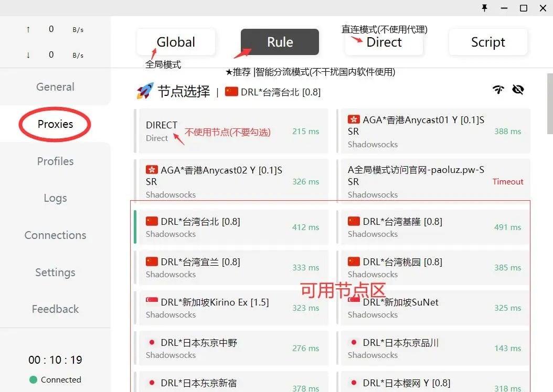
Task: Toggle the eye icon to show proxy details
Action: (x=518, y=90)
